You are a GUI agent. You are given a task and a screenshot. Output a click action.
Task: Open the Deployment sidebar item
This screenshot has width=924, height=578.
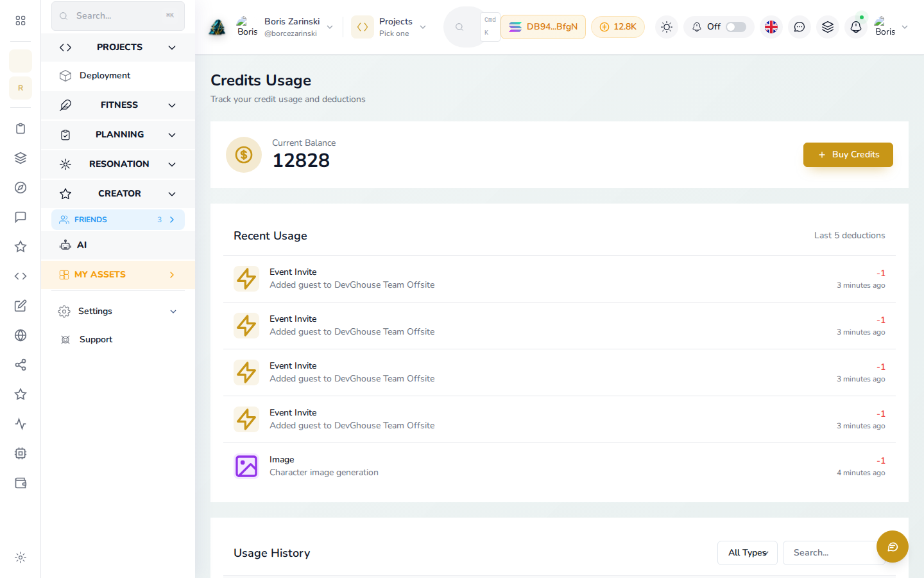click(118, 76)
